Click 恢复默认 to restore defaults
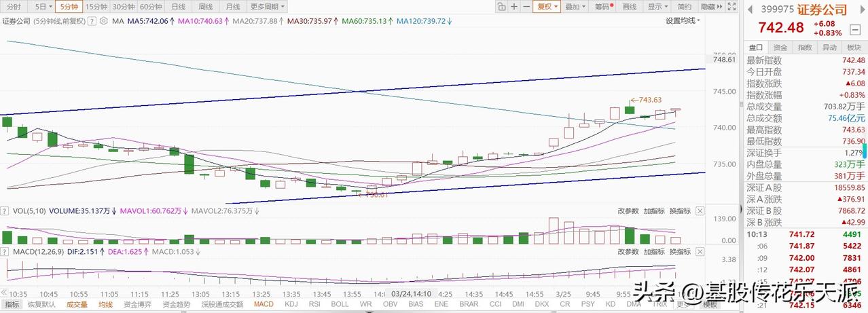The height and width of the screenshot is (313, 868). tap(41, 304)
